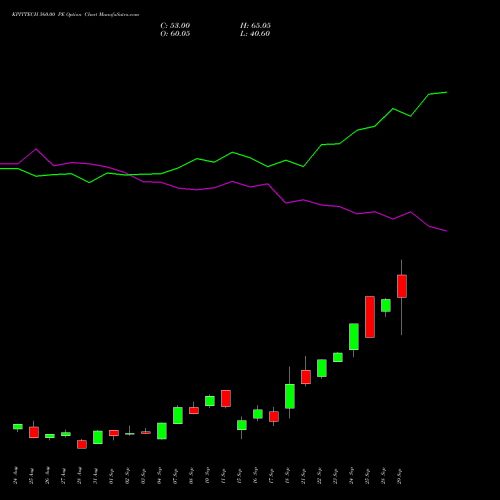Click the low value L: 40.60
Screen dimensions: 500x500
pos(255,34)
